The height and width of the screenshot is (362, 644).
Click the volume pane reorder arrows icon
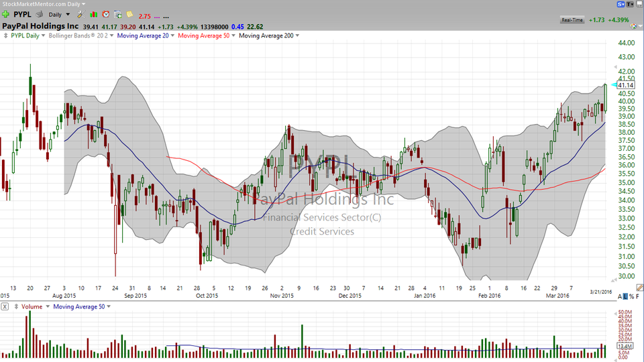tap(16, 306)
